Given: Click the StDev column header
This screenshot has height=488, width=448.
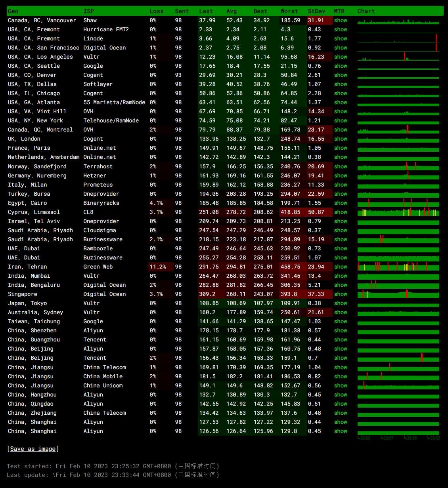Looking at the screenshot, I should click(316, 11).
